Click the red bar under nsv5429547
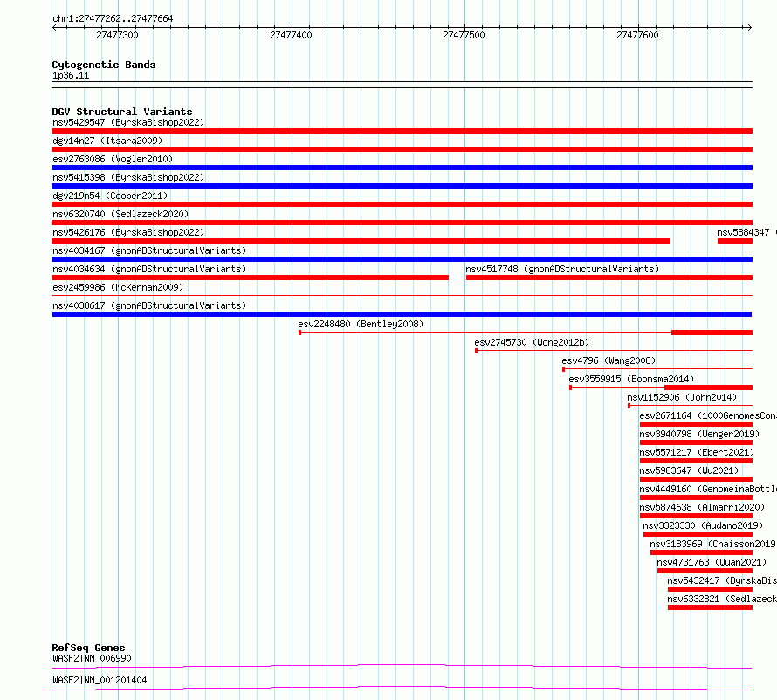 [402, 131]
